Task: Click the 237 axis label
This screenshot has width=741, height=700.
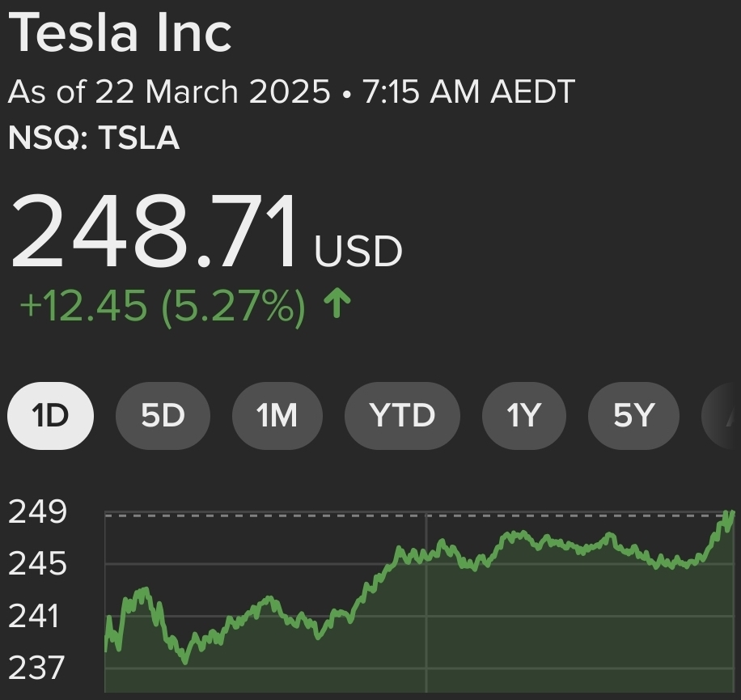Action: coord(37,668)
